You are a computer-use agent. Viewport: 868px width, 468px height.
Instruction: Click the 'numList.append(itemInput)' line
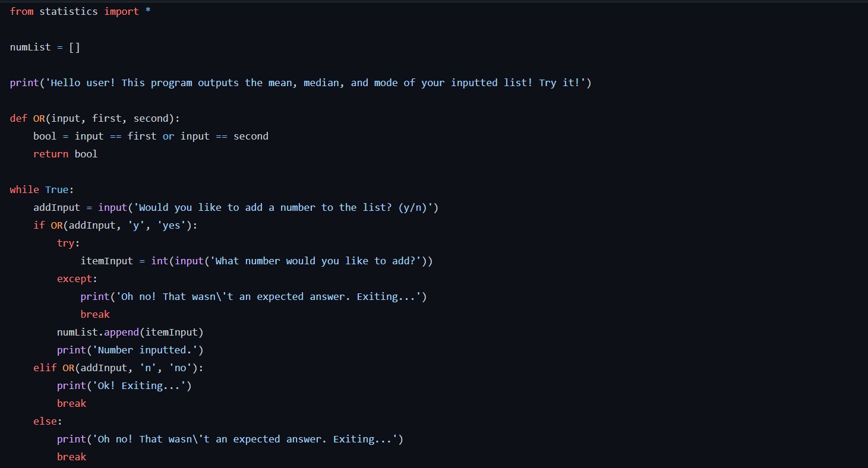point(130,332)
